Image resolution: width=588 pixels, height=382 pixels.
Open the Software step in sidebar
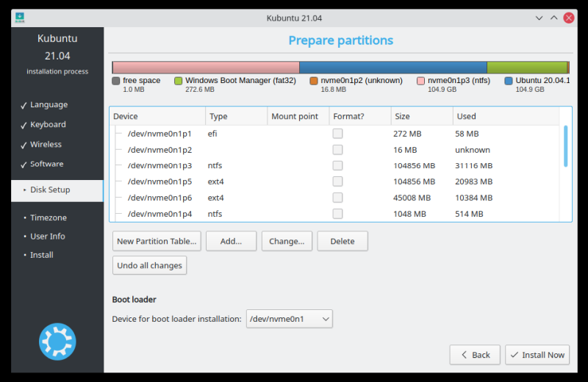click(46, 164)
